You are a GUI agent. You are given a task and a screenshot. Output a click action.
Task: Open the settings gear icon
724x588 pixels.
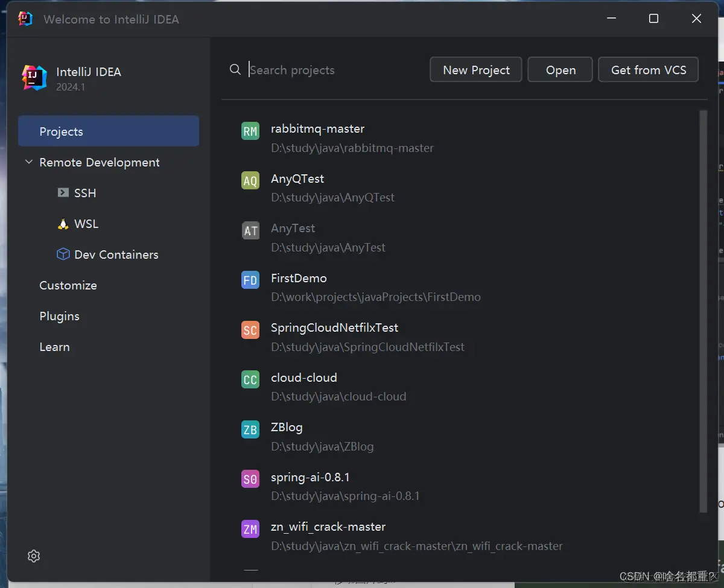[x=34, y=556]
